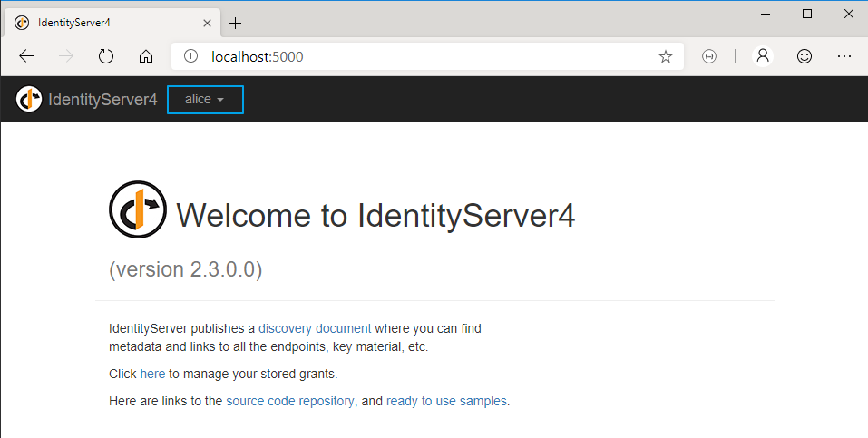Send feedback with the smiley icon
Screen dimensions: 868x438
[x=805, y=56]
